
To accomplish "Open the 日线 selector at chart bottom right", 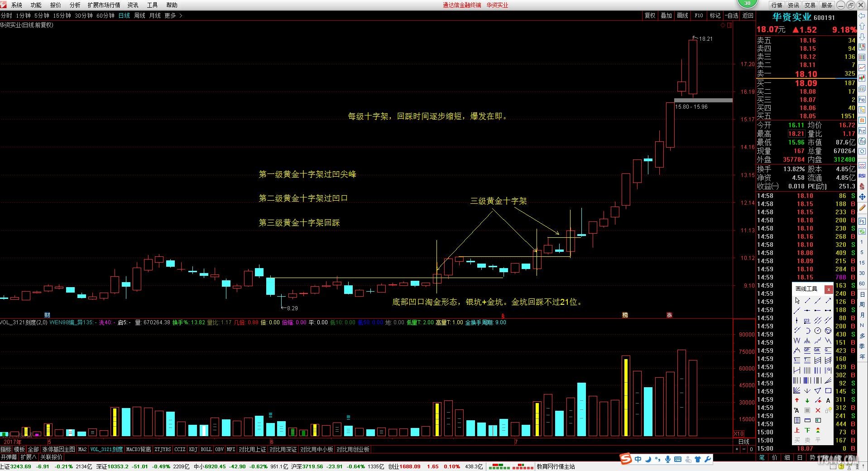I will [744, 442].
